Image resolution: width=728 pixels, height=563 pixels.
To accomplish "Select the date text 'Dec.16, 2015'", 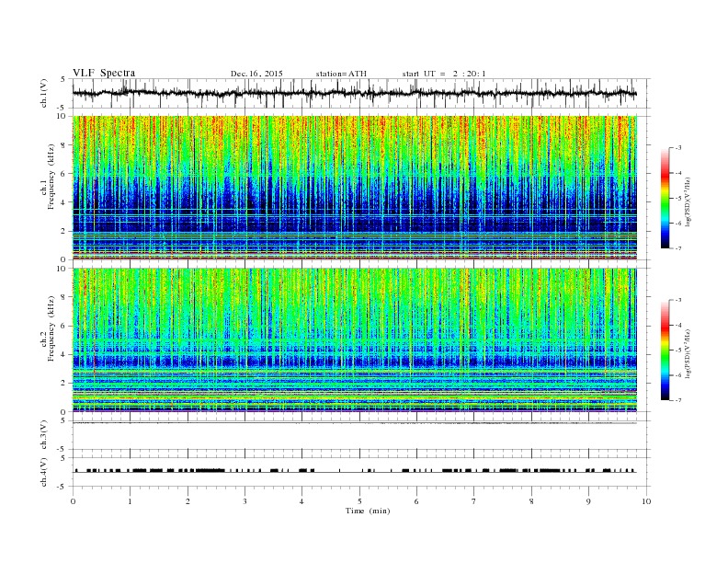I will (x=256, y=74).
